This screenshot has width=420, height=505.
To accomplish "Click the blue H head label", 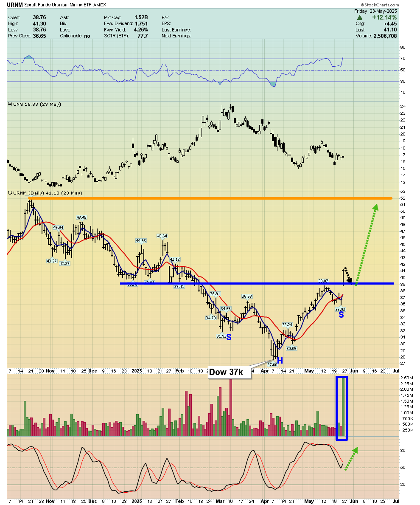I will point(280,361).
